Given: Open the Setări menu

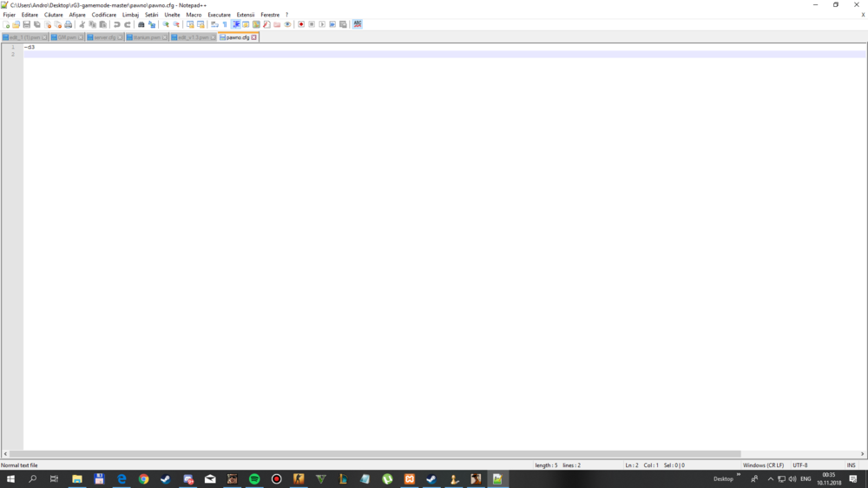Looking at the screenshot, I should [x=152, y=15].
